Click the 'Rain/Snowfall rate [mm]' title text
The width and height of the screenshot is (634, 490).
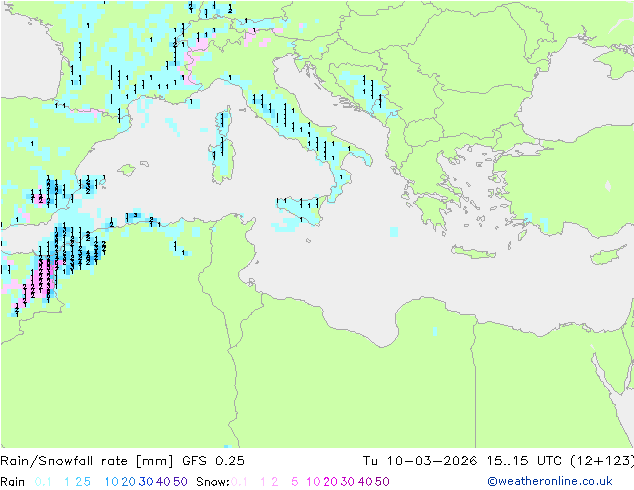tap(87, 461)
